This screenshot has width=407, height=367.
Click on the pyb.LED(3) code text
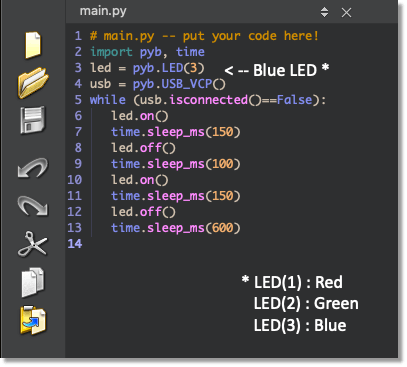pos(168,68)
